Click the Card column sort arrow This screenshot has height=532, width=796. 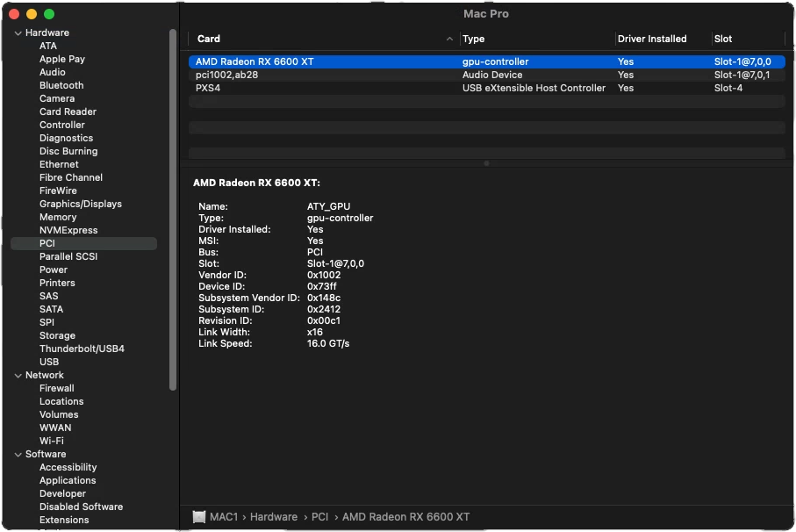pos(449,39)
